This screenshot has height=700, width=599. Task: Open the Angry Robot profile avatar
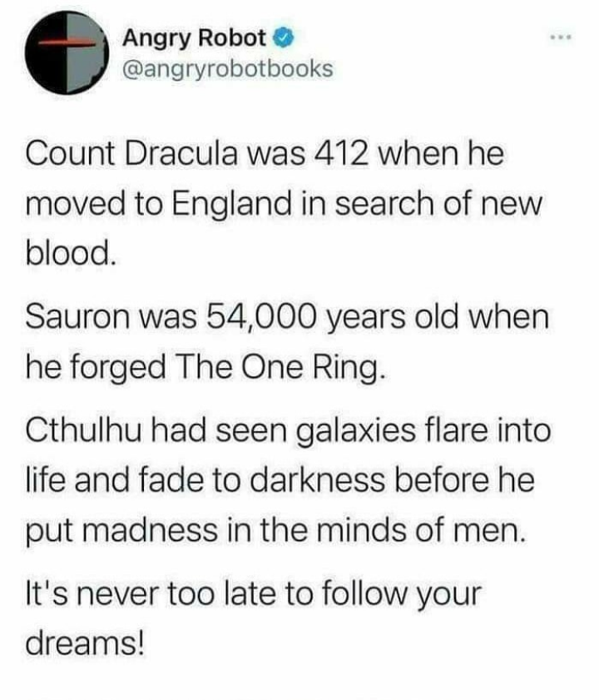67,52
